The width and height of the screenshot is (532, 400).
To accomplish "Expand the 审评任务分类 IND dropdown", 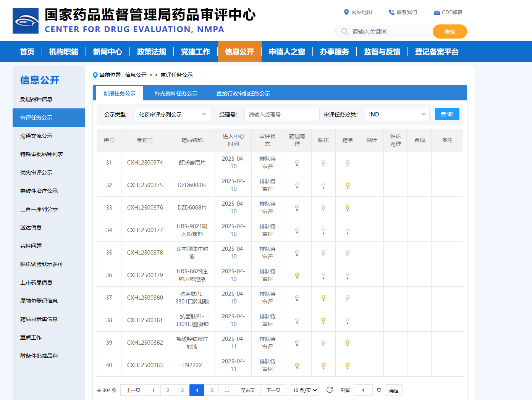I will 397,115.
